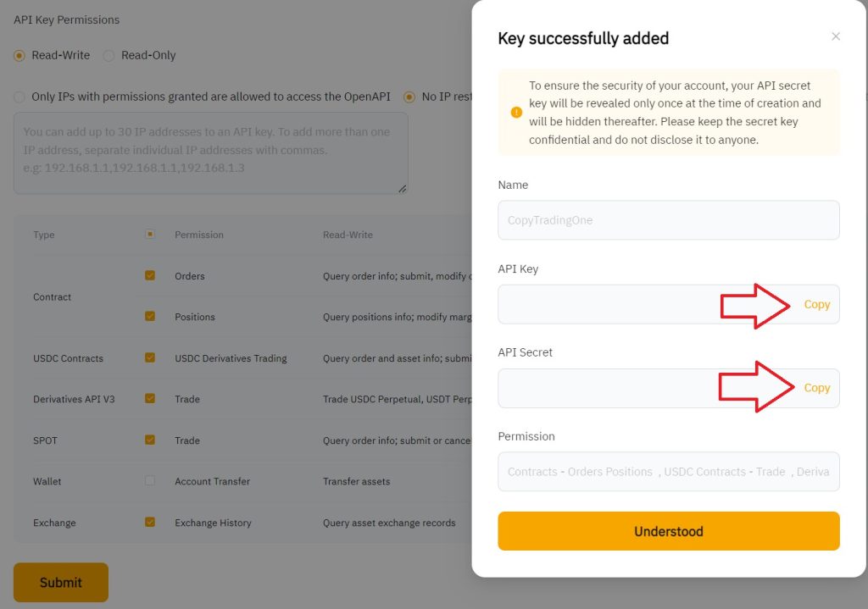Screen dimensions: 868x609
Task: Click the Permission field in dialog
Action: coord(668,472)
